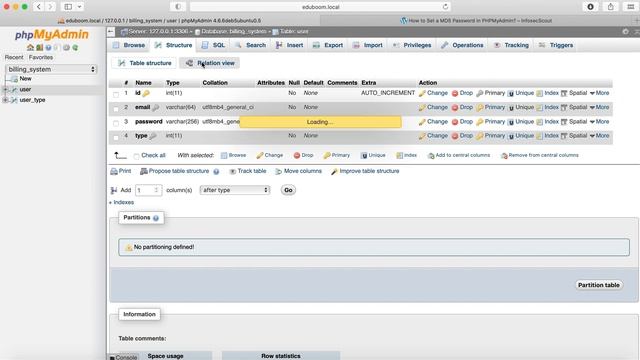The width and height of the screenshot is (640, 360).
Task: Check the email column checkbox
Action: 116,109
